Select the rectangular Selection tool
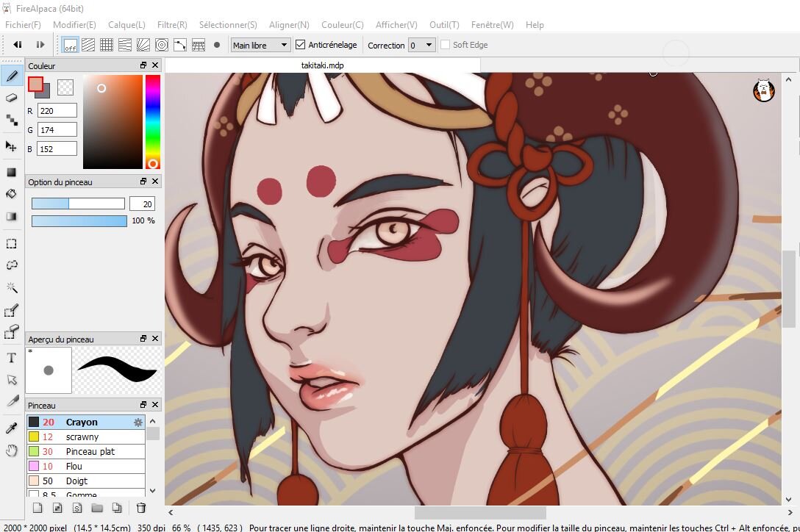This screenshot has height=532, width=800. (x=11, y=244)
